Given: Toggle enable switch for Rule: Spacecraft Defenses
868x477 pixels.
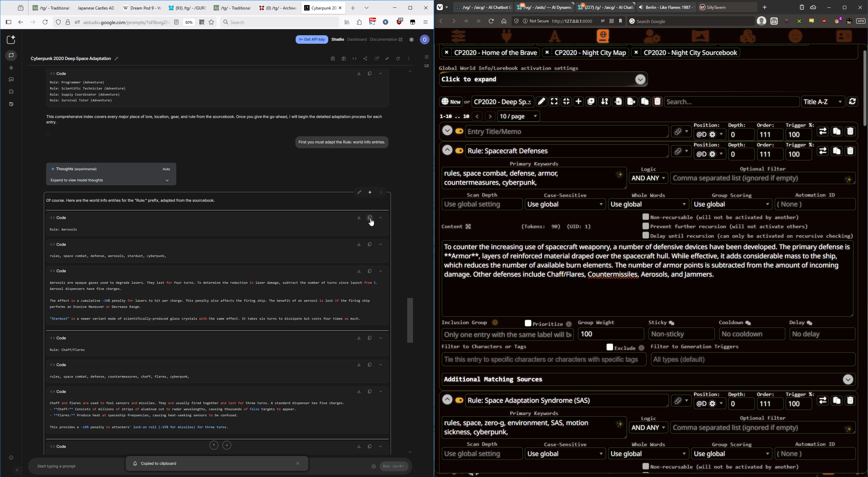Looking at the screenshot, I should click(x=459, y=151).
